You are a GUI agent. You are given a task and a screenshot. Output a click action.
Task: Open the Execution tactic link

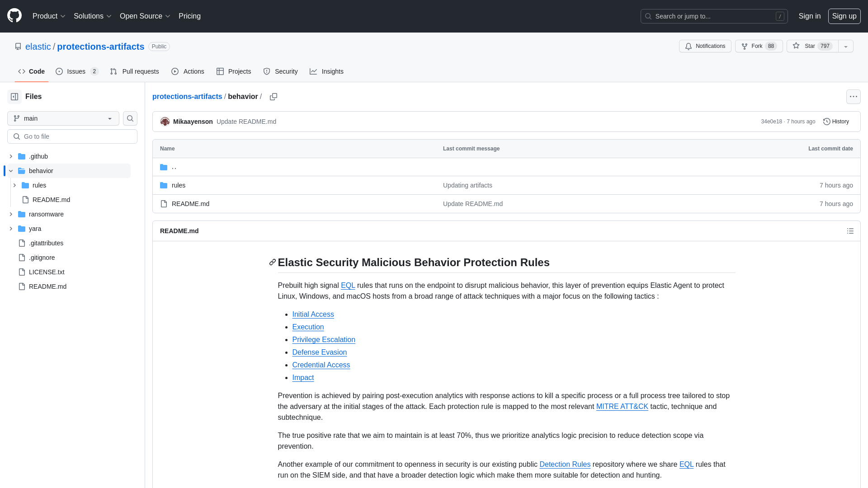pos(308,327)
